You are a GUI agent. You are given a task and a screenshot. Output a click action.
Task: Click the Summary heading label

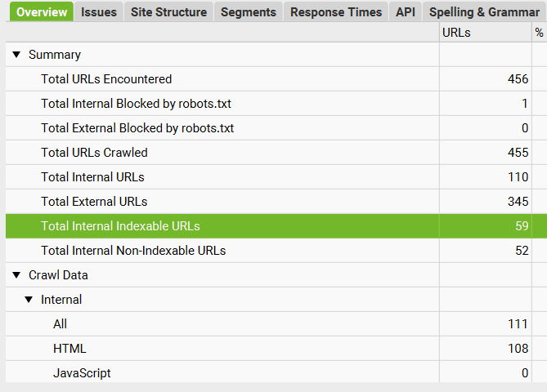tap(55, 55)
